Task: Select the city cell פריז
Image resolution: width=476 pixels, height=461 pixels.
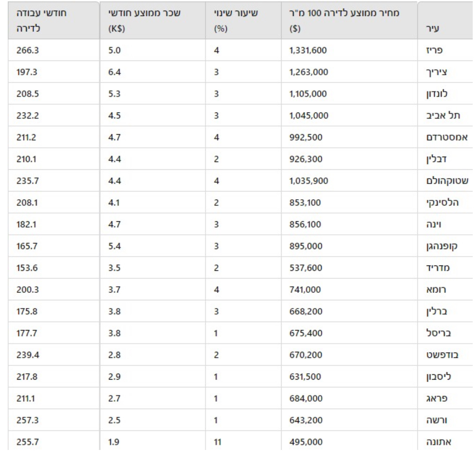Action: point(434,51)
